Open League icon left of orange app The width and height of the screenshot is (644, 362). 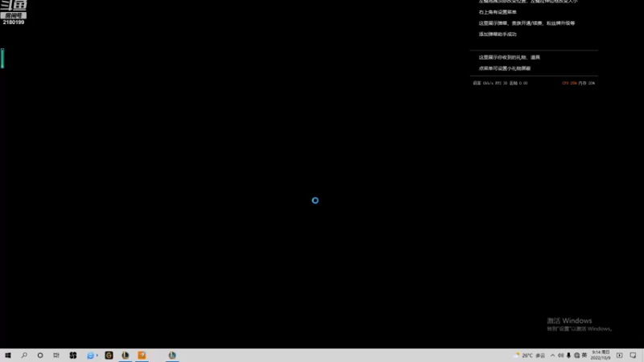126,356
